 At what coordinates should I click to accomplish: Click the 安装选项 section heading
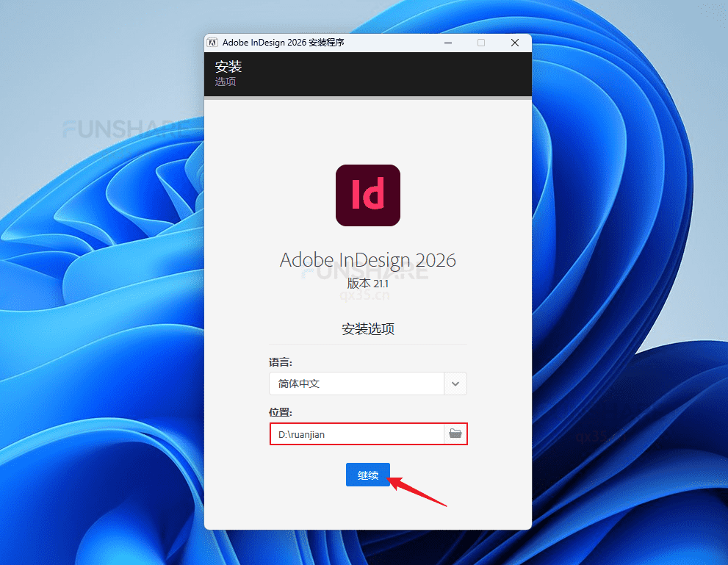coord(367,328)
